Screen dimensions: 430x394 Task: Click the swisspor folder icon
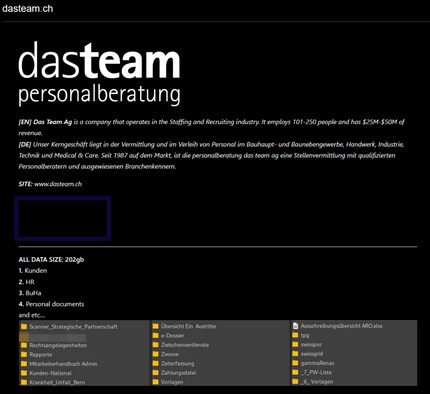point(295,344)
